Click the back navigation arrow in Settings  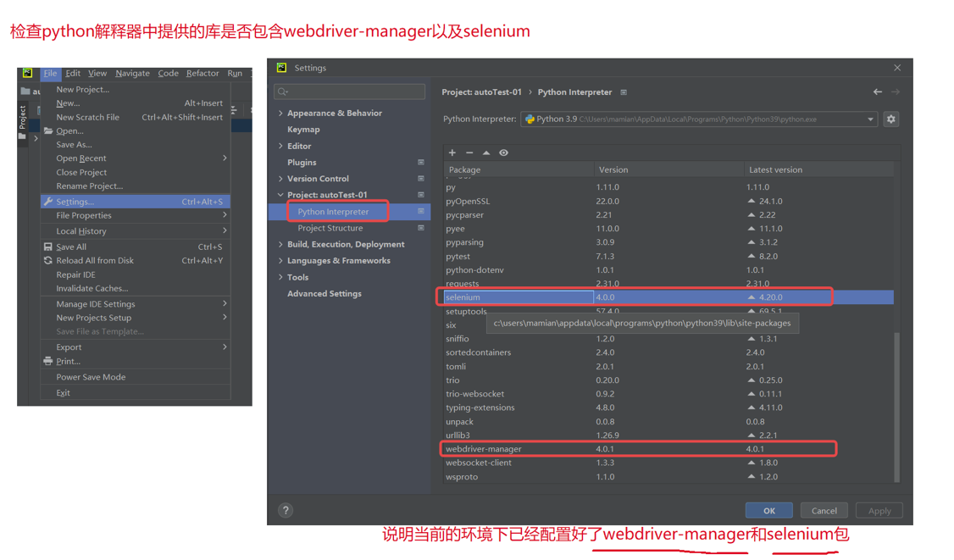coord(878,91)
